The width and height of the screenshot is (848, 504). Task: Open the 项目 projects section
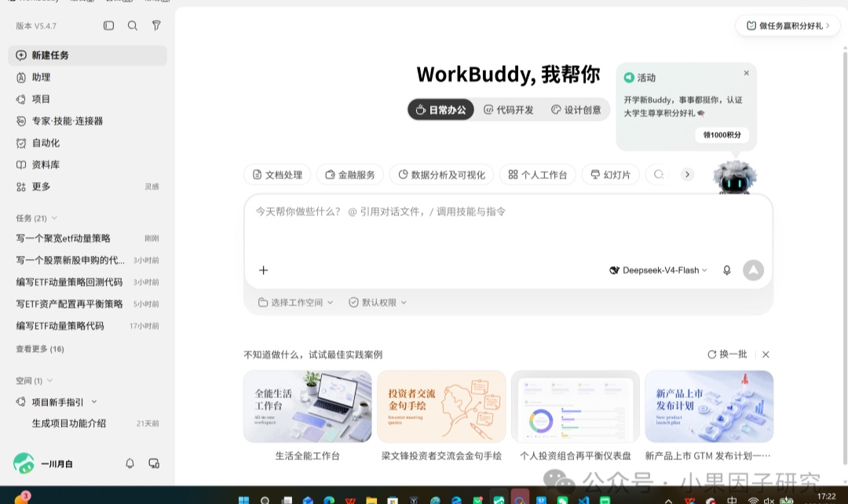coord(87,99)
